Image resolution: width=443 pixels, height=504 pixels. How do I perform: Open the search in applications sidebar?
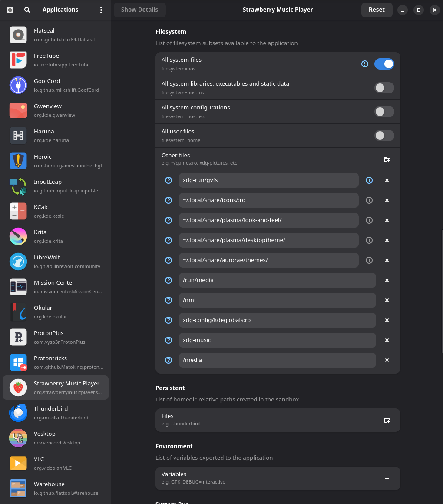(x=27, y=10)
